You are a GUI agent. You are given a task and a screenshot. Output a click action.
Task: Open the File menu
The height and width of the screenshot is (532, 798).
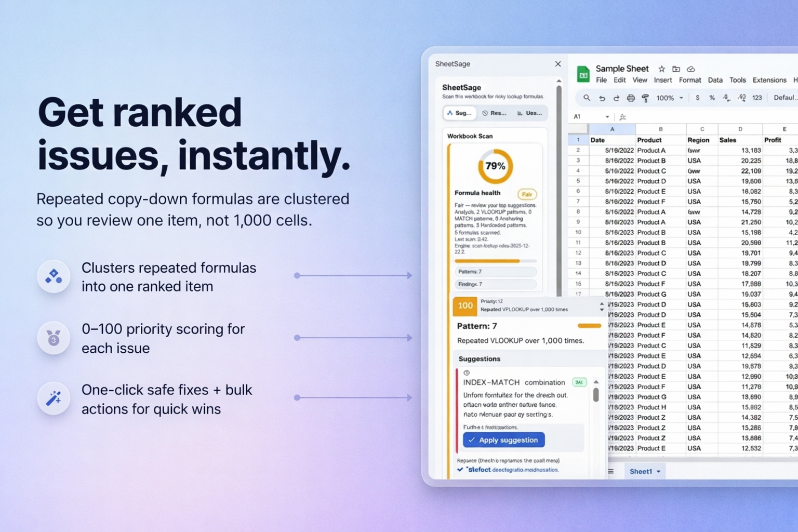tap(601, 80)
